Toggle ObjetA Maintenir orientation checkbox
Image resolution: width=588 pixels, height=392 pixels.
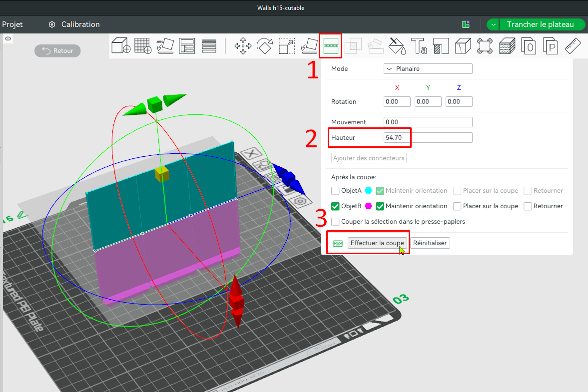(380, 191)
